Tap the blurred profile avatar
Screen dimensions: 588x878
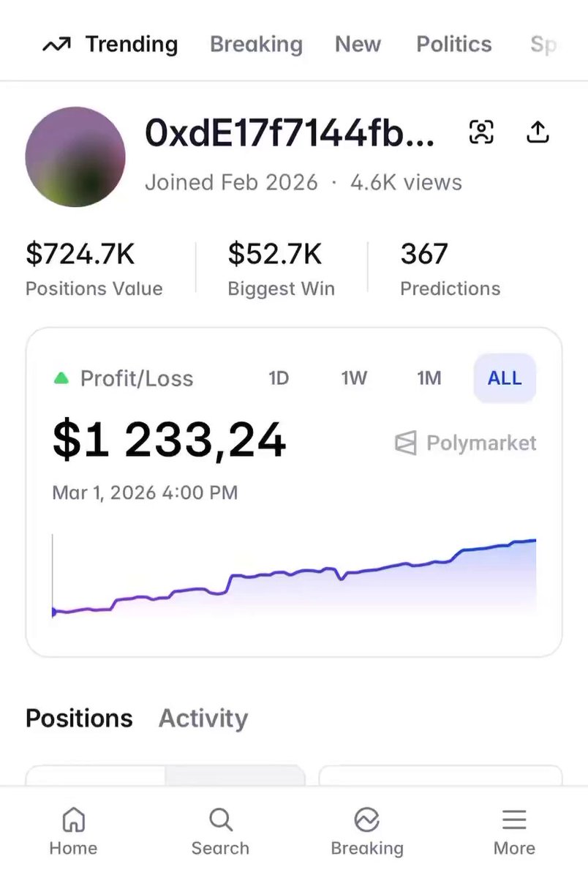(x=75, y=157)
